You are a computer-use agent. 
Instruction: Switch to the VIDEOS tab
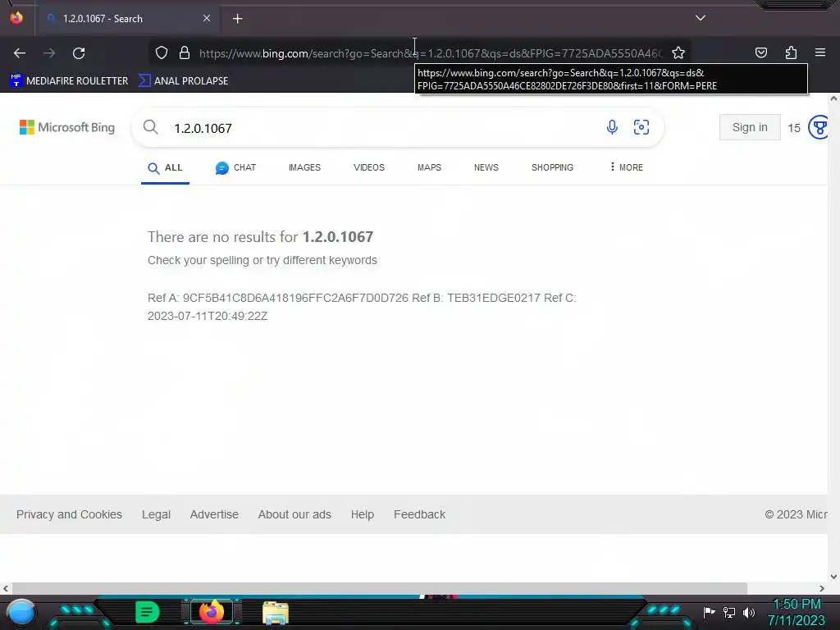coord(369,167)
